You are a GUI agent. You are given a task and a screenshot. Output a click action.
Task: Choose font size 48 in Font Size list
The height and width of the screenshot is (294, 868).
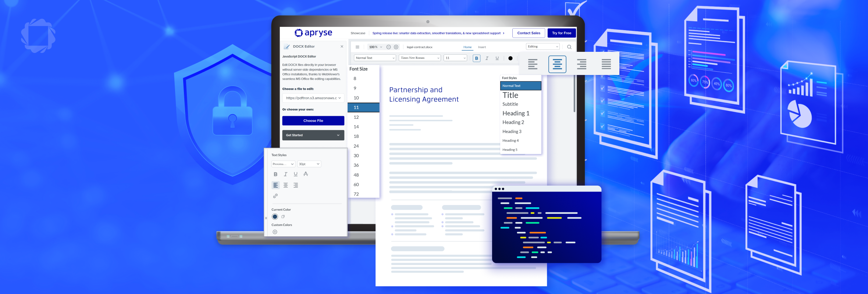(x=356, y=175)
